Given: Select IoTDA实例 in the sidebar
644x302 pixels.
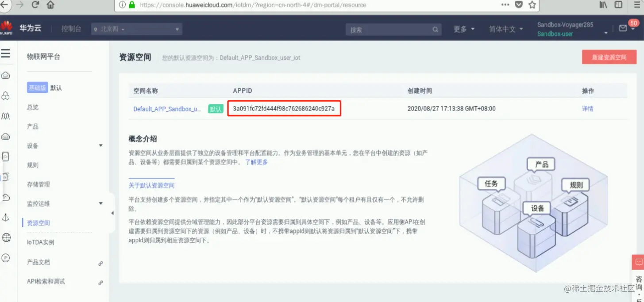Looking at the screenshot, I should tap(41, 242).
